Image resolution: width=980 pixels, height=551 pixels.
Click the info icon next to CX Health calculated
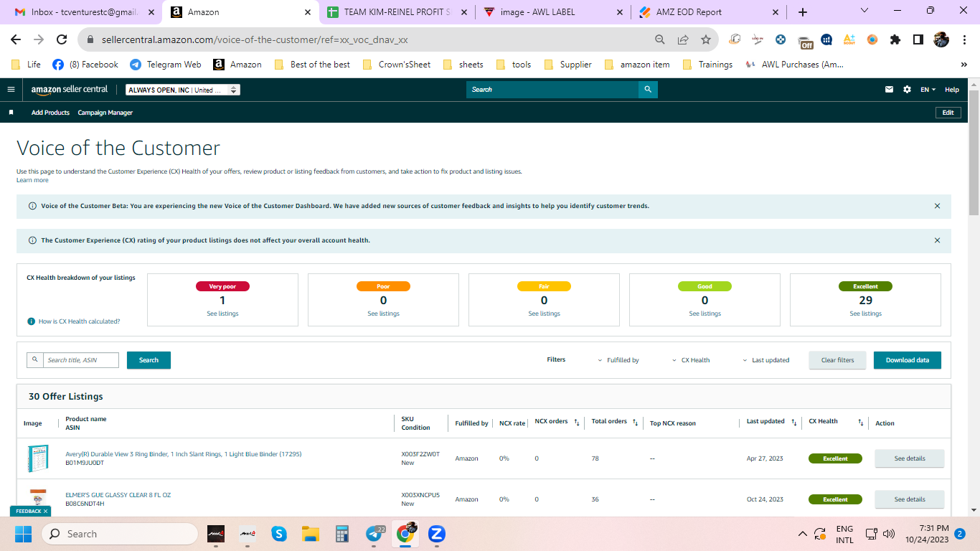tap(32, 321)
